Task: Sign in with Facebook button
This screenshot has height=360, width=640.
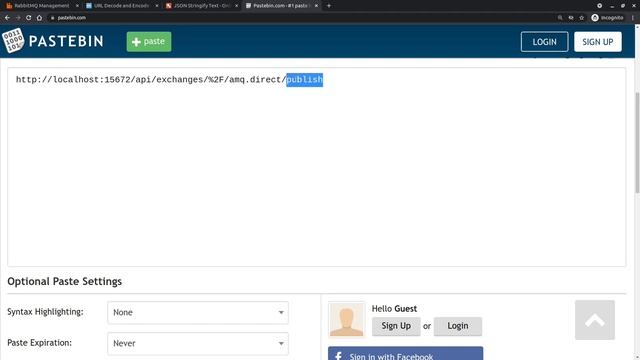Action: click(405, 353)
